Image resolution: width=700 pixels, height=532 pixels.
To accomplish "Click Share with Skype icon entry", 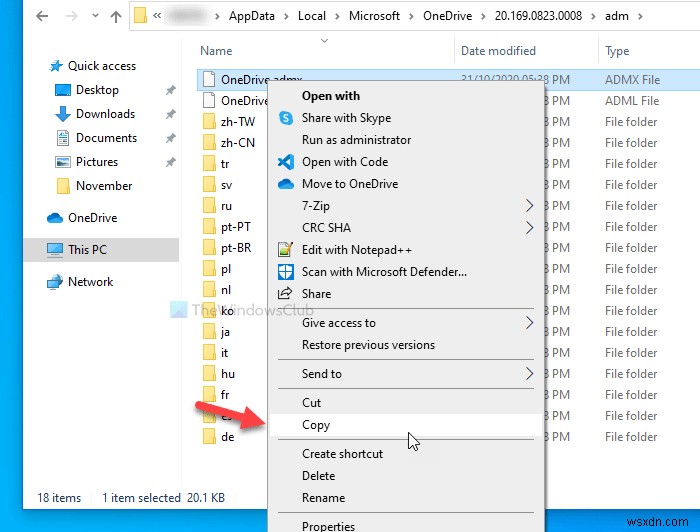I will pos(286,118).
